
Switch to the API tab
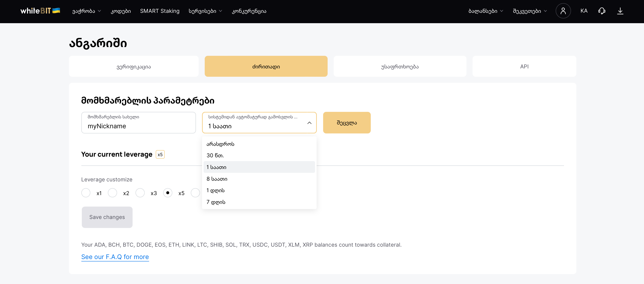524,66
